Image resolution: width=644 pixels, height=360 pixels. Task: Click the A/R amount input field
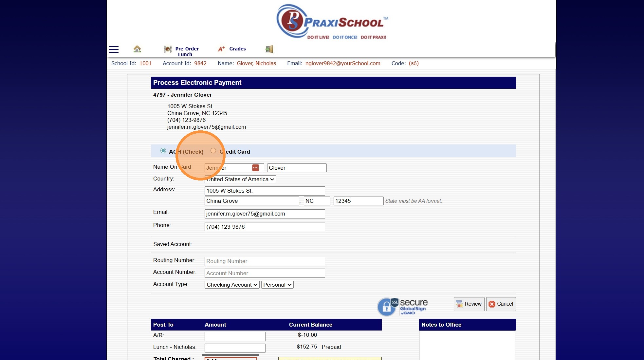click(x=235, y=336)
